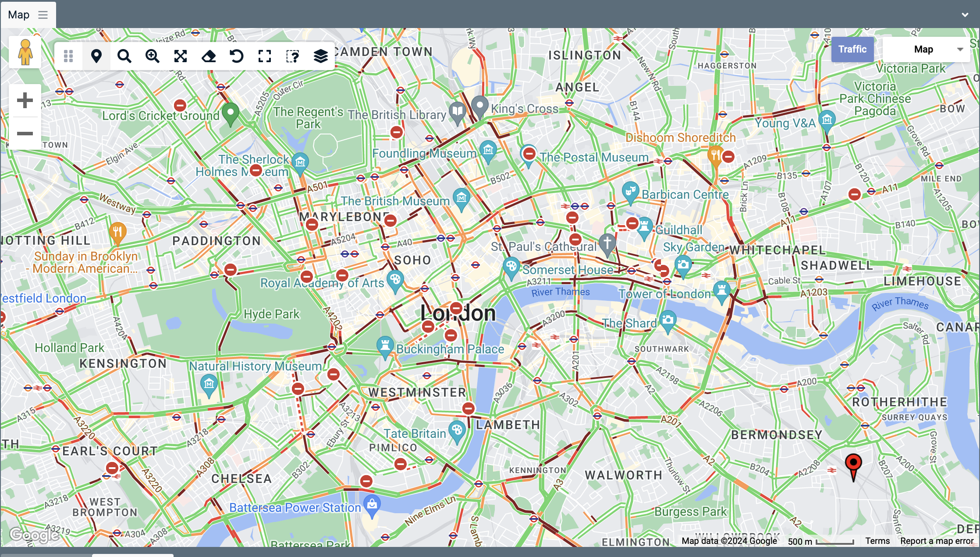This screenshot has width=980, height=557.
Task: Click the Burgess Park label
Action: (x=691, y=511)
